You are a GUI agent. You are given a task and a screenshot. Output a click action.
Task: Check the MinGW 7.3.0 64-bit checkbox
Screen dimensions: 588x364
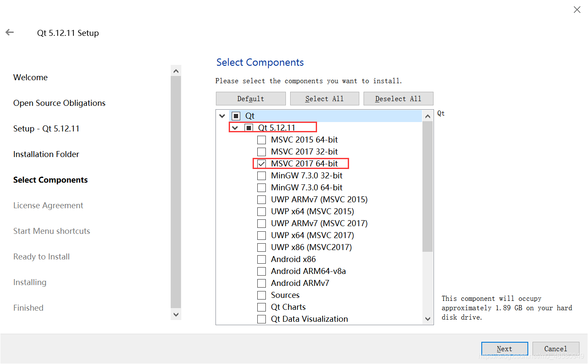click(x=262, y=187)
